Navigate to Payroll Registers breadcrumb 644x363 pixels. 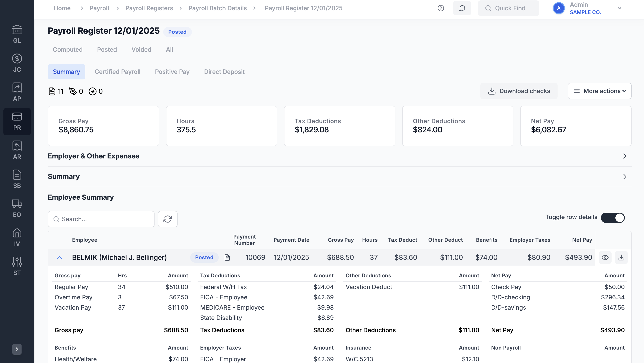(149, 8)
